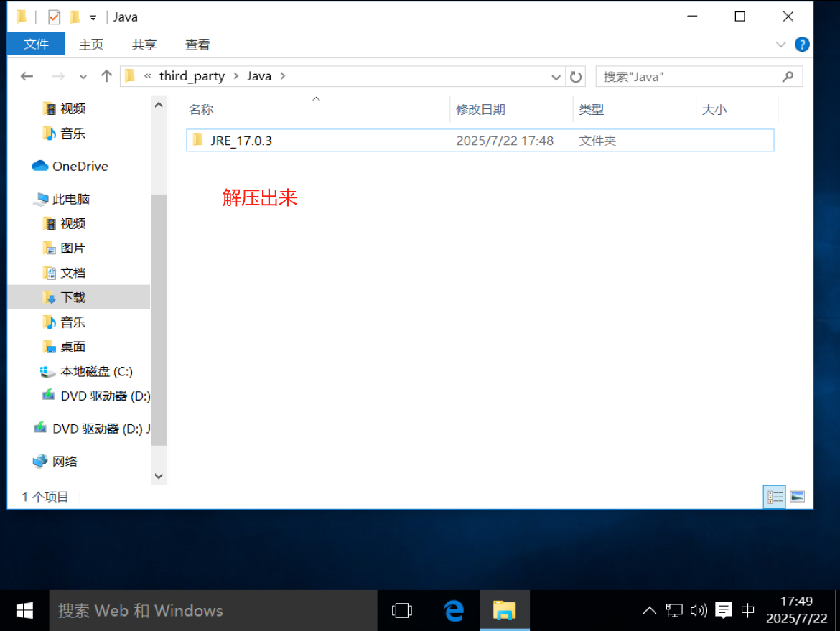Select 文档 in the navigation pane
The height and width of the screenshot is (631, 840).
73,273
